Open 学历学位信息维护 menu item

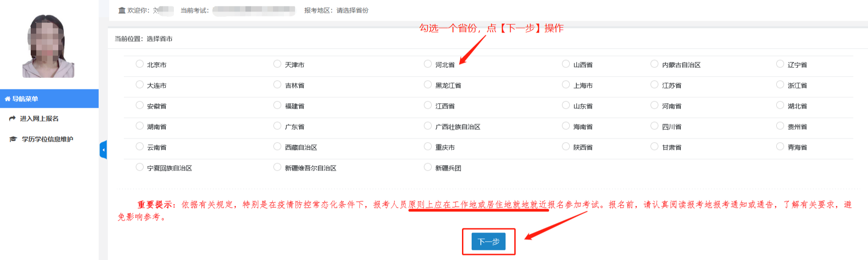(x=47, y=139)
